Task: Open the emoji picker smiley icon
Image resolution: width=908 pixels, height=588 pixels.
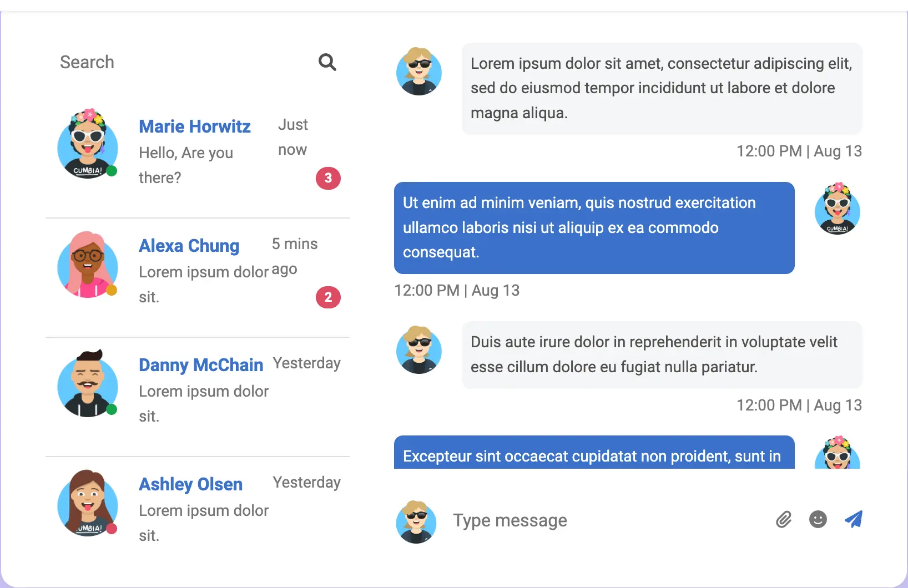Action: click(x=818, y=520)
